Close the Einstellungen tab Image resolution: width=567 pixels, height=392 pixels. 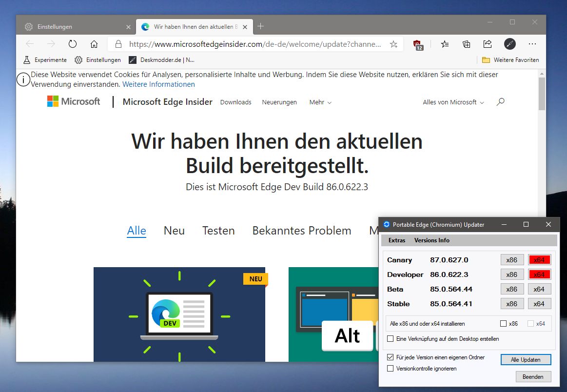click(128, 27)
